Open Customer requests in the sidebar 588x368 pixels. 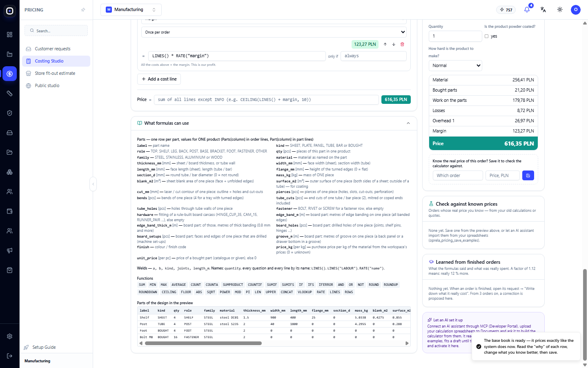(56, 49)
